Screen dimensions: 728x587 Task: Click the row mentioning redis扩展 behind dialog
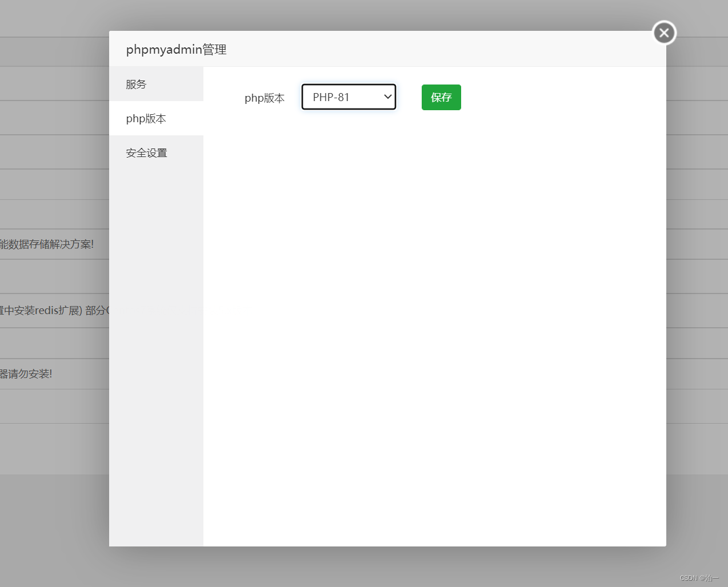tap(54, 311)
